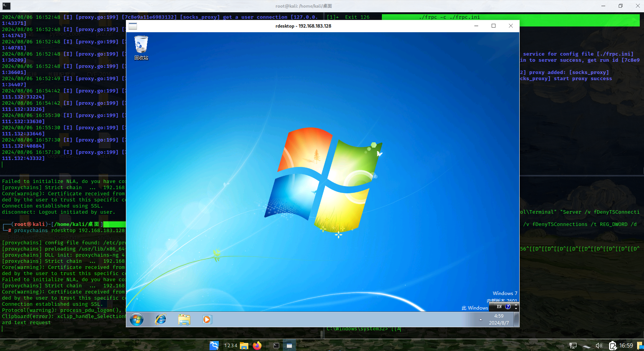
Task: Launch Windows Media Player from taskbar
Action: pyautogui.click(x=207, y=319)
